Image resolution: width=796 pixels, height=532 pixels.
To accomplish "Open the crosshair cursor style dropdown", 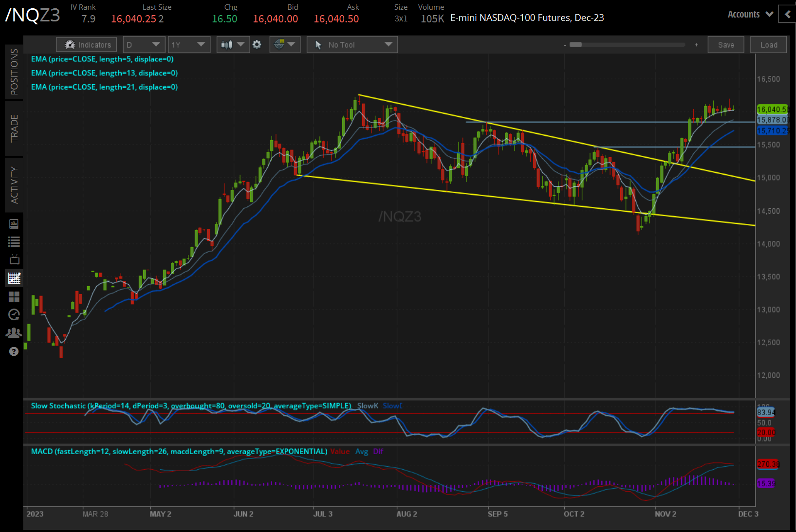I will (x=285, y=45).
